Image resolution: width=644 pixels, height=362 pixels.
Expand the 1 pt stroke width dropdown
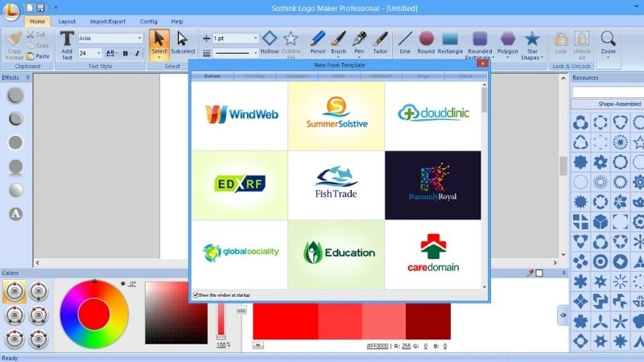pyautogui.click(x=256, y=38)
